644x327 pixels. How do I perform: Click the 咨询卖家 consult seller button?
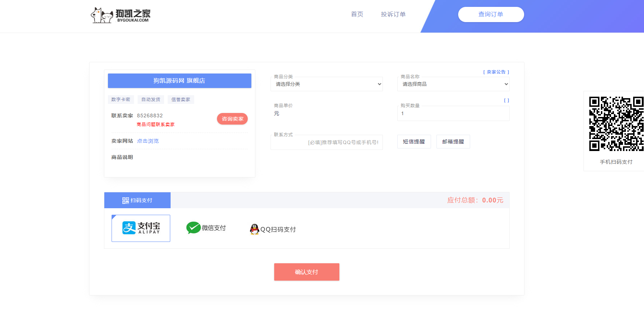point(232,119)
